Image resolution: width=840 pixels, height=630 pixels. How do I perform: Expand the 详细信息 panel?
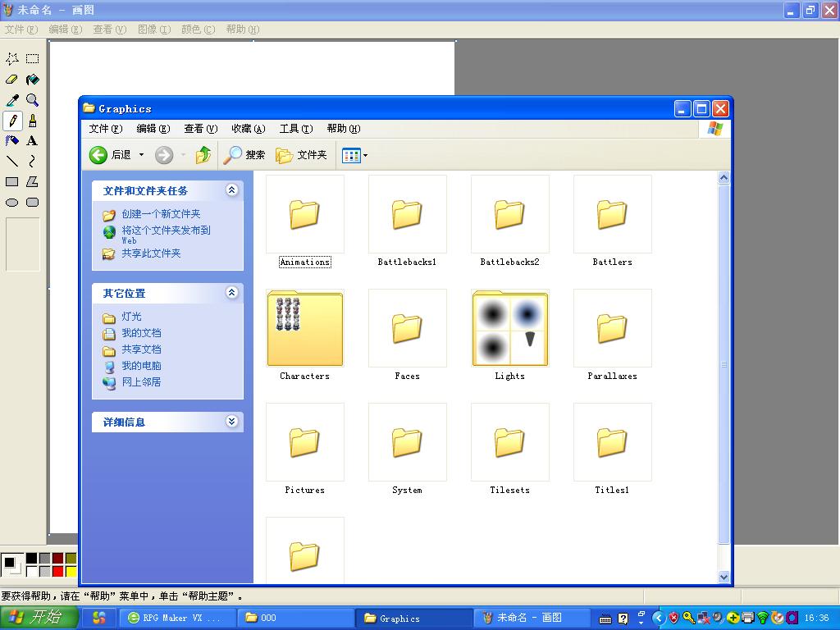coord(232,422)
